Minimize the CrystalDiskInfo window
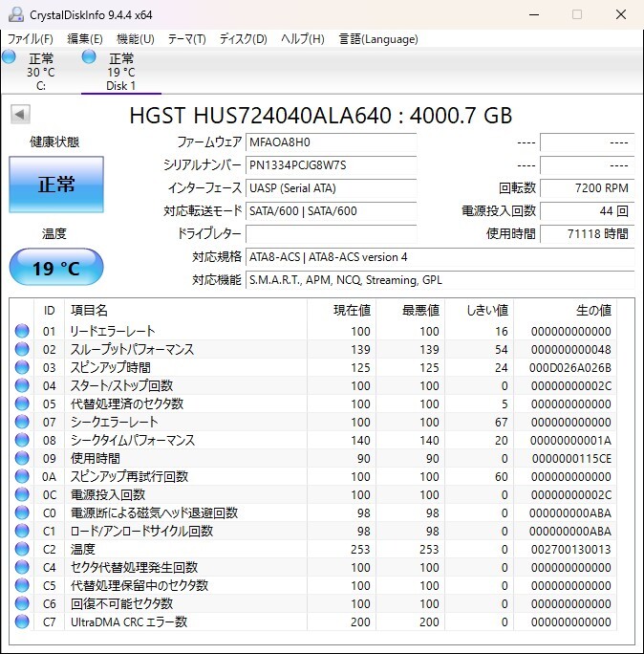644x654 pixels. pos(534,14)
